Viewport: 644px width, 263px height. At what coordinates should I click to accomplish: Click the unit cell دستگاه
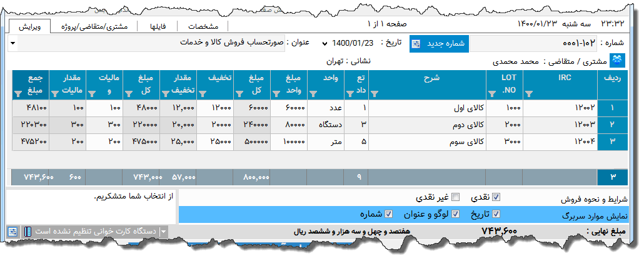[x=326, y=125]
